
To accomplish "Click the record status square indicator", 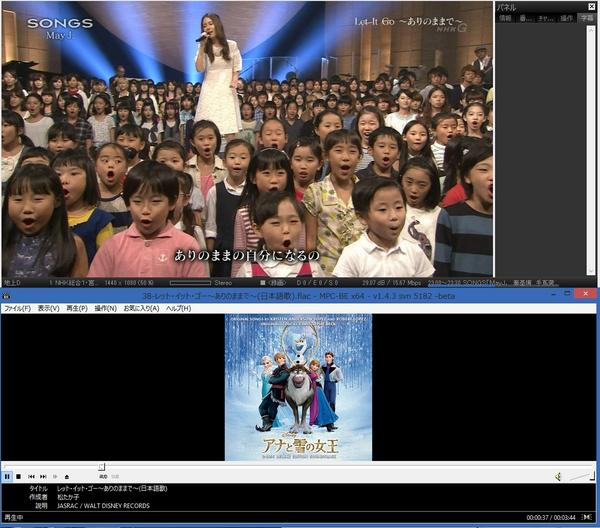I will click(262, 283).
